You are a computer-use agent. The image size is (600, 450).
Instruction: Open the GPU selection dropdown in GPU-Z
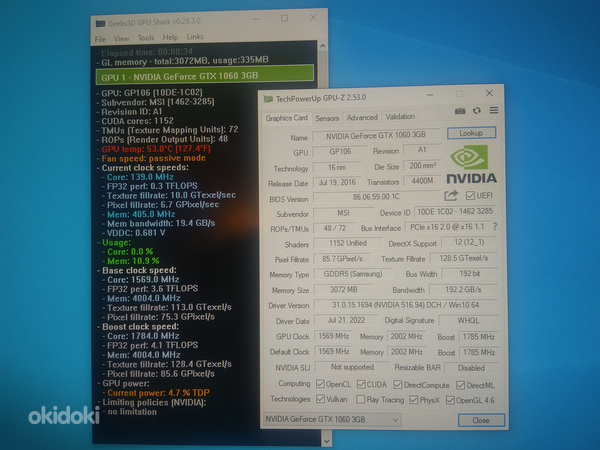332,419
